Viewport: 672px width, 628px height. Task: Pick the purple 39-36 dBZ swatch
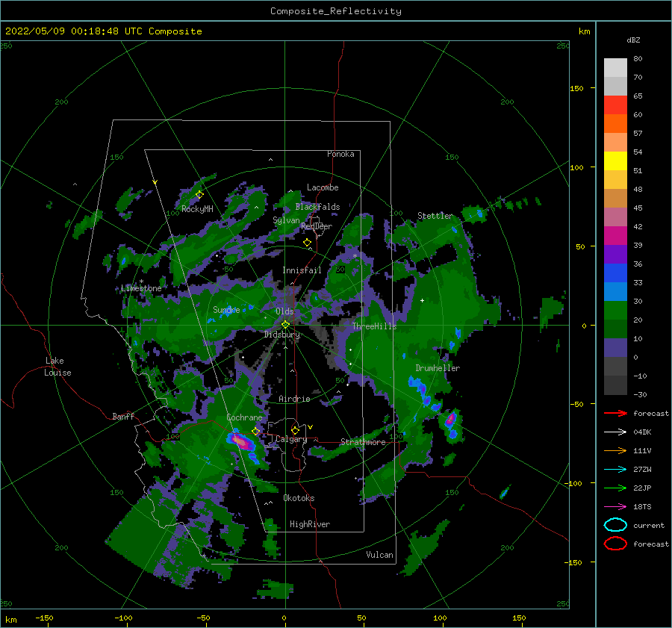point(615,255)
